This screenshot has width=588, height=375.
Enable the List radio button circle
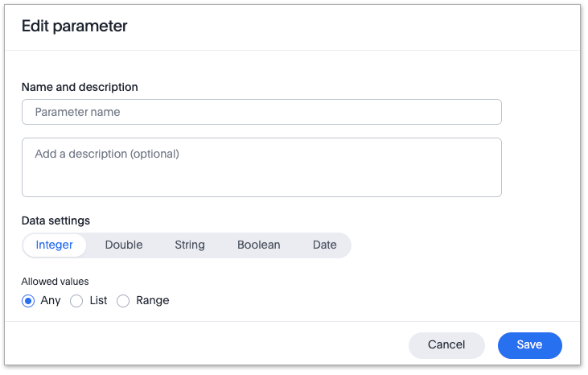click(76, 301)
